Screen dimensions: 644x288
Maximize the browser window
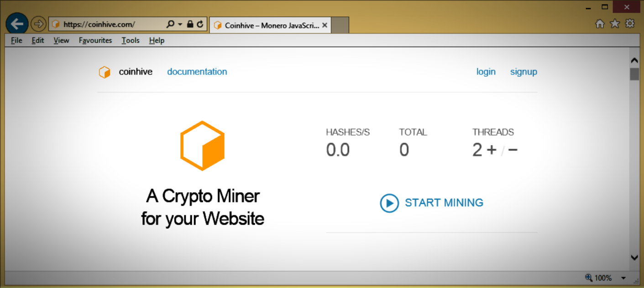click(605, 7)
